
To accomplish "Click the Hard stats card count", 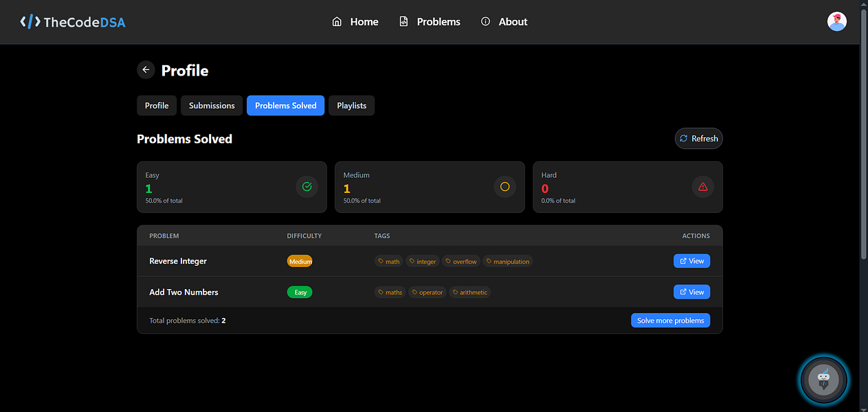I will 545,189.
